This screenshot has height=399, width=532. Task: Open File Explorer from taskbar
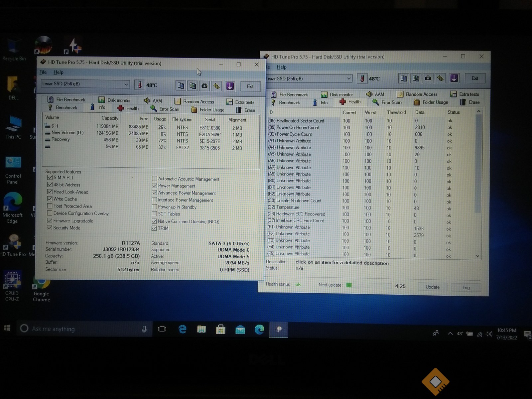click(x=201, y=330)
